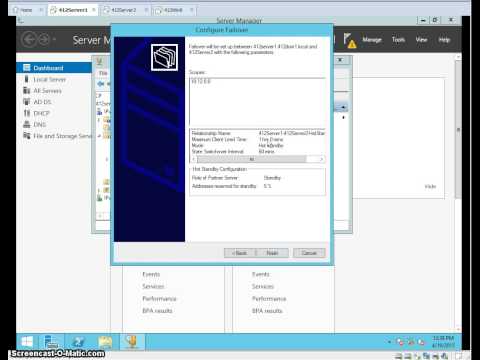480x360 pixels.
Task: Open Server Manager from the taskbar
Action: tap(52, 342)
